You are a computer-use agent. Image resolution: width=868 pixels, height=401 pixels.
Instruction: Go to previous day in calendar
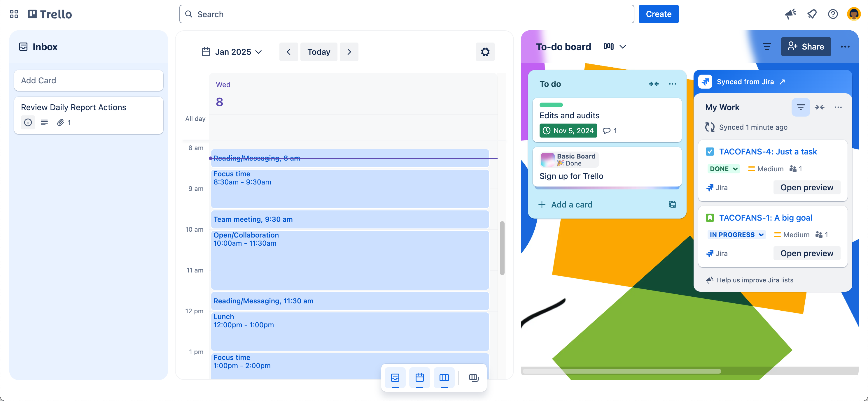(288, 52)
